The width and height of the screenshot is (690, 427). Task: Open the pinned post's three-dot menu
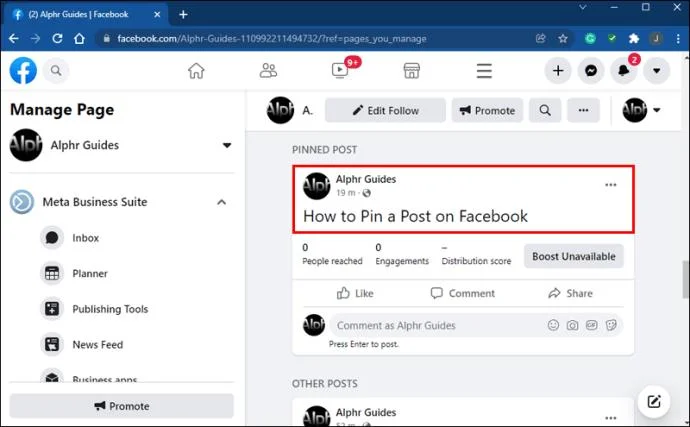610,185
